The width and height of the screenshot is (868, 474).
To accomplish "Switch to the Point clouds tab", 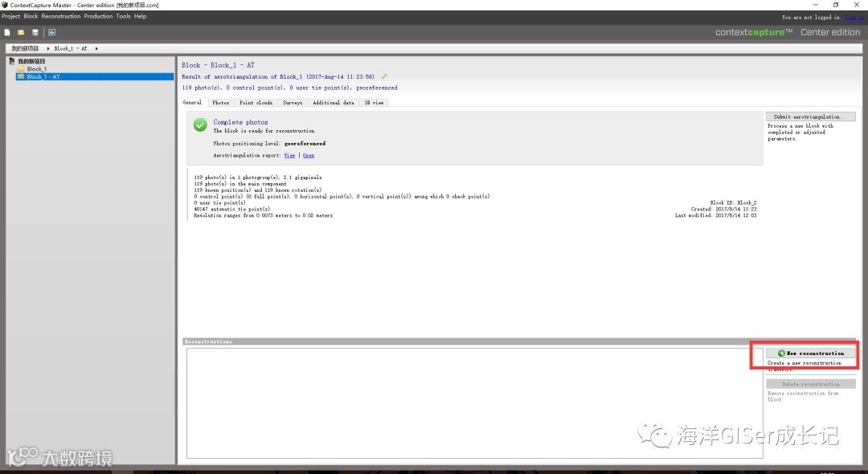I will pos(256,102).
